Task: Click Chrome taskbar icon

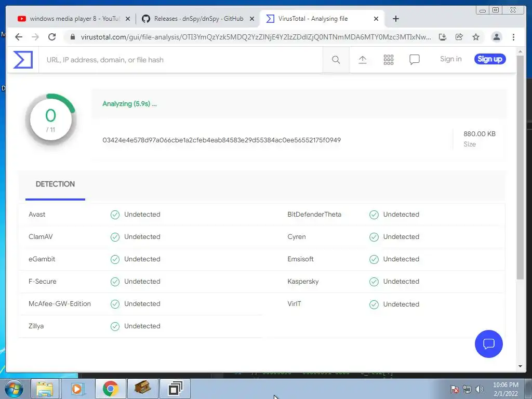Action: (110, 389)
